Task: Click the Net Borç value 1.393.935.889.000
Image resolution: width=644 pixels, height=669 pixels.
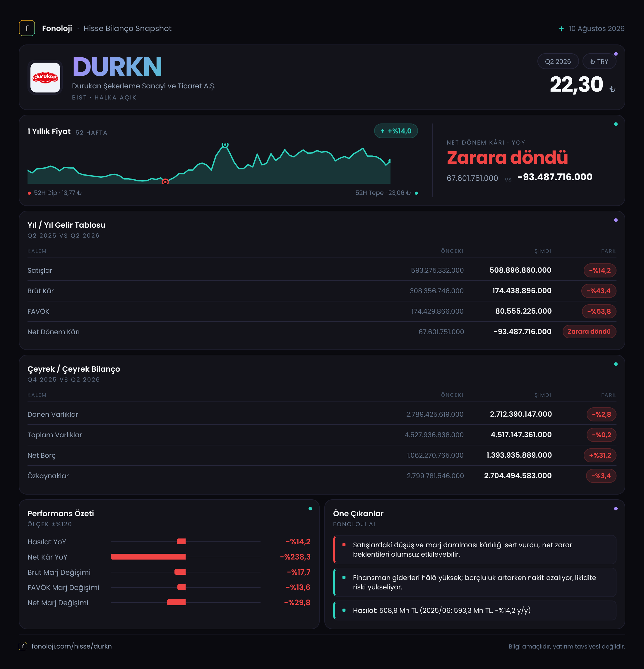Action: tap(519, 455)
